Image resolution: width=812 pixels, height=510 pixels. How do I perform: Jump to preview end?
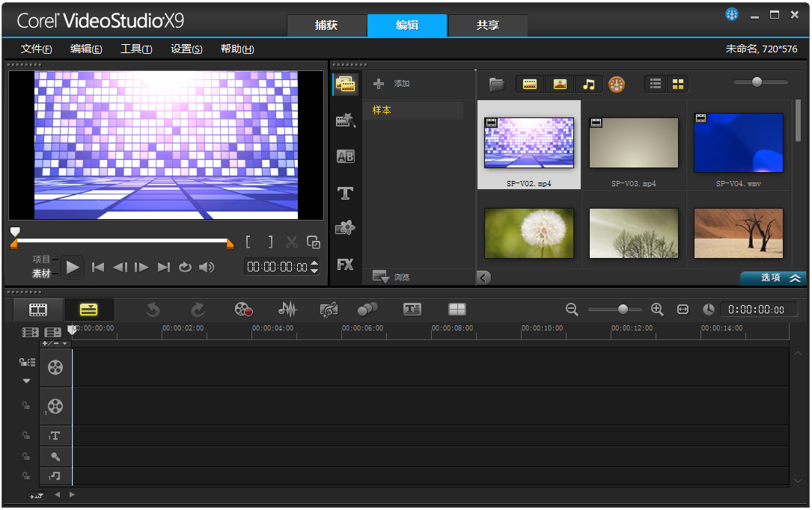tap(164, 268)
